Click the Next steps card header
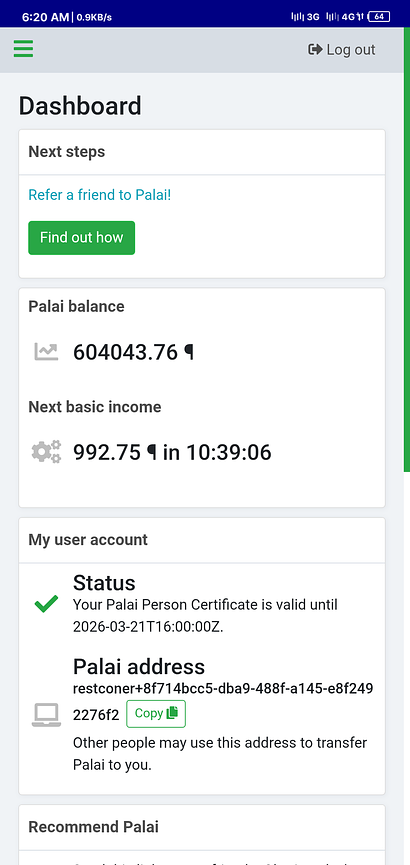 click(x=202, y=152)
